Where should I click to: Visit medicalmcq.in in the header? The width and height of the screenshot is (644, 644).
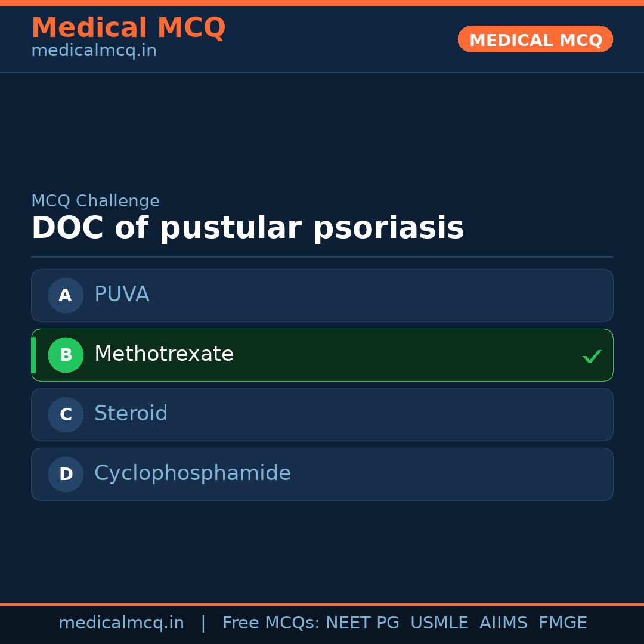pyautogui.click(x=94, y=50)
